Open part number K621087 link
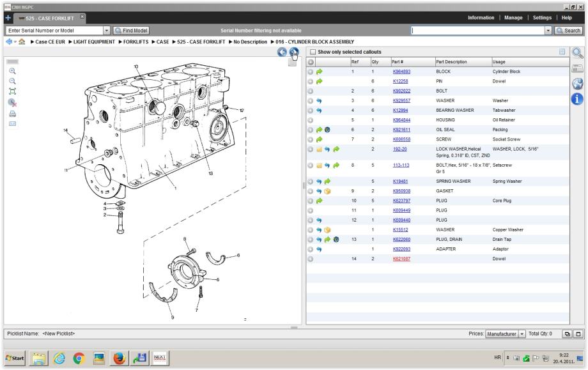The height and width of the screenshot is (370, 588). [401, 259]
